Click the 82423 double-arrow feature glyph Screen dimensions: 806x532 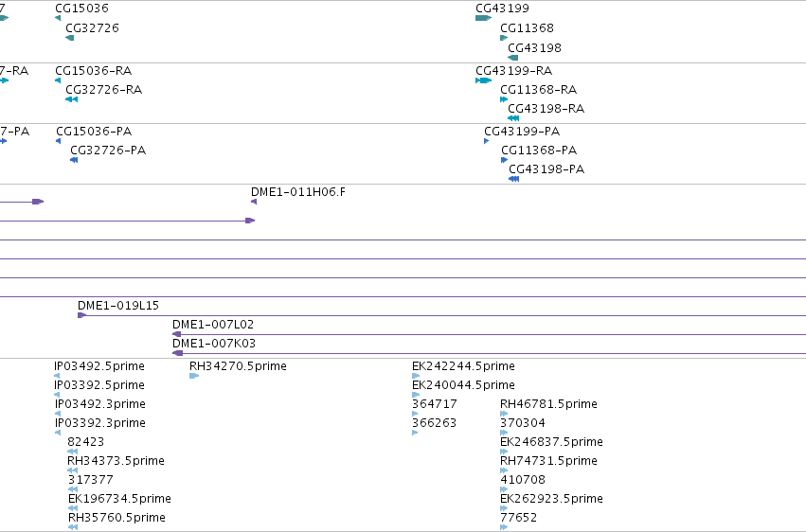click(x=73, y=452)
